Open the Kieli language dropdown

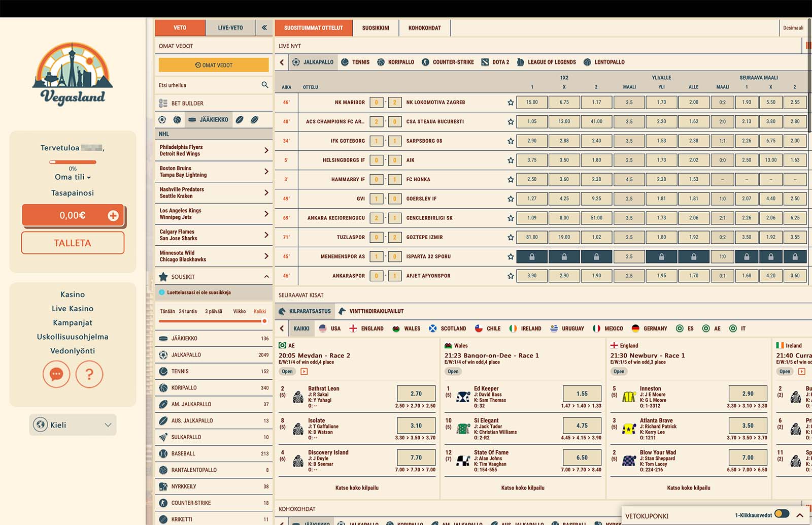click(x=73, y=425)
